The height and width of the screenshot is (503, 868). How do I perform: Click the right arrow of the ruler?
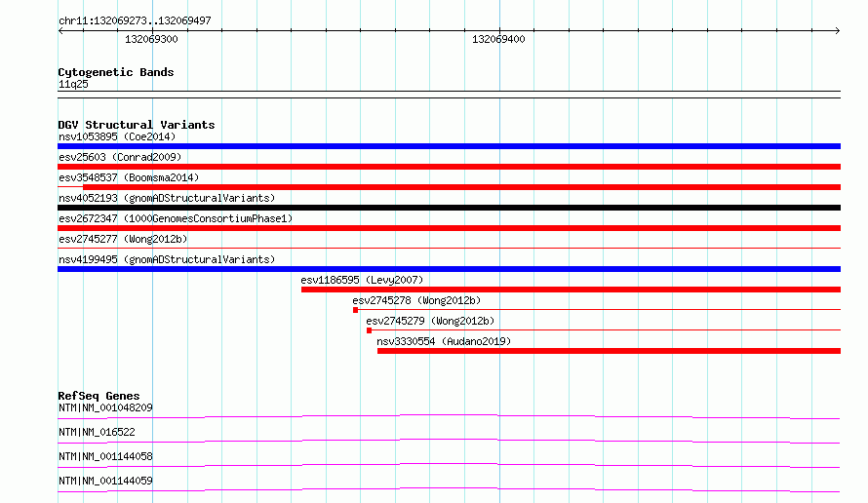point(837,31)
